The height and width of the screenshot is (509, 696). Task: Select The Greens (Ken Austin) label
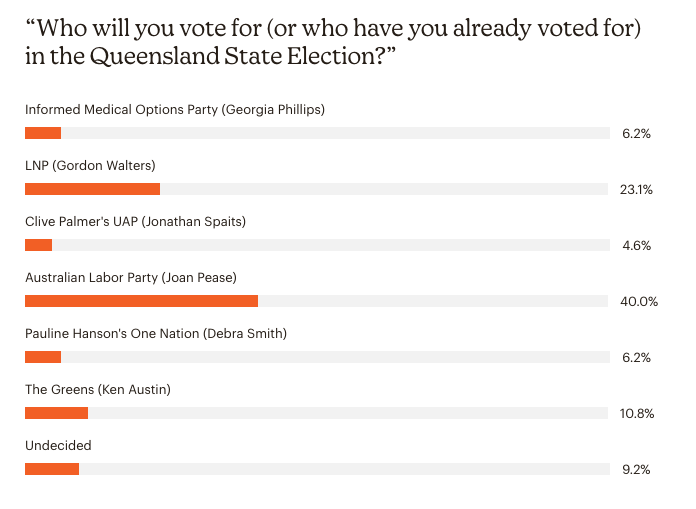98,390
